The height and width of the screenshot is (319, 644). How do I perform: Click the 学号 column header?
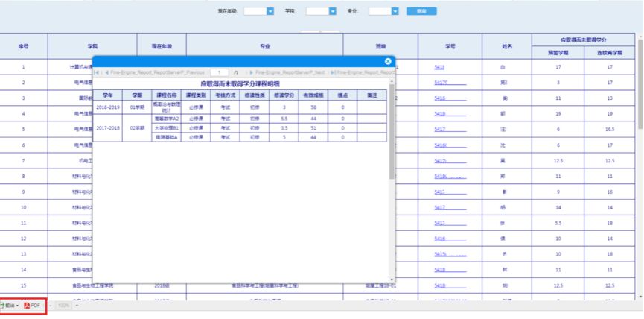point(450,46)
